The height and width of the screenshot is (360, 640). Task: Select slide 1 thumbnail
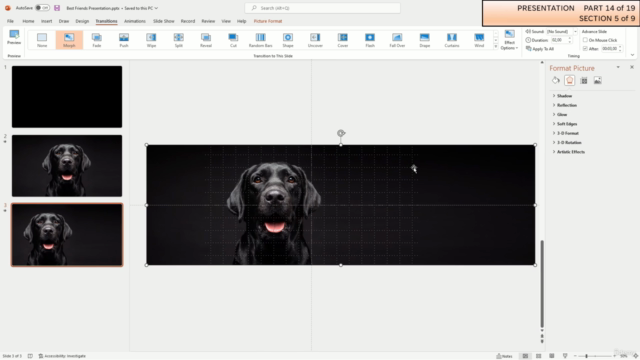67,97
